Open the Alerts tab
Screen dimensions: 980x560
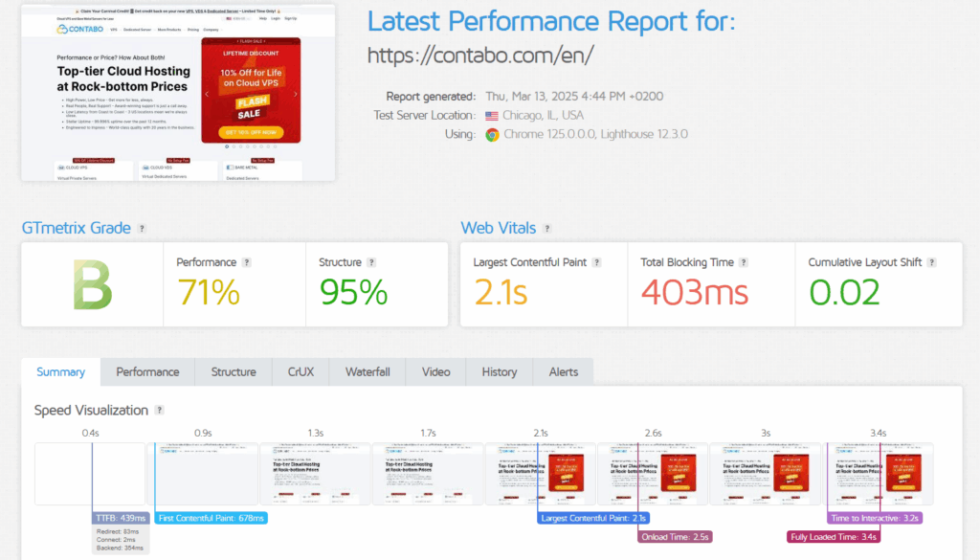coord(564,371)
